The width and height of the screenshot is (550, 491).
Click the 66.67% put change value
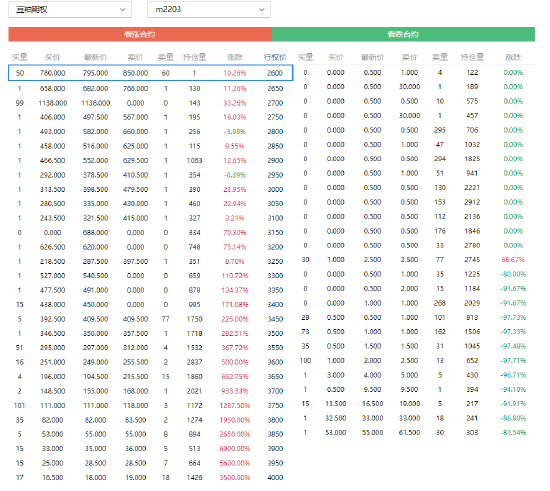point(513,260)
